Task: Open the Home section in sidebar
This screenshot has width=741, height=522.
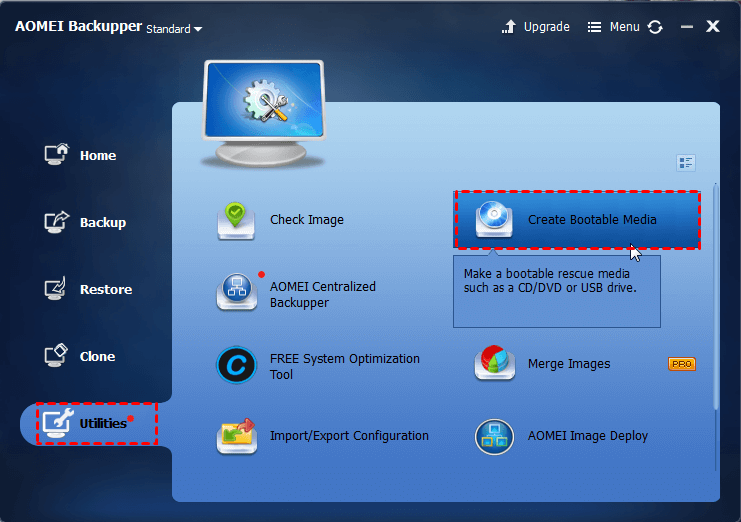Action: coord(80,155)
